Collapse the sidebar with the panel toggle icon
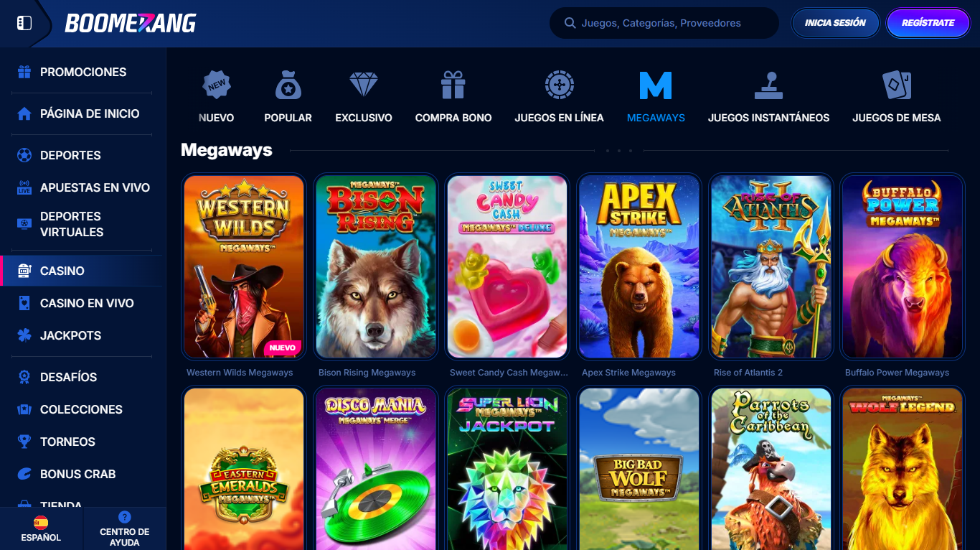Screen dimensions: 980x550 click(x=24, y=23)
